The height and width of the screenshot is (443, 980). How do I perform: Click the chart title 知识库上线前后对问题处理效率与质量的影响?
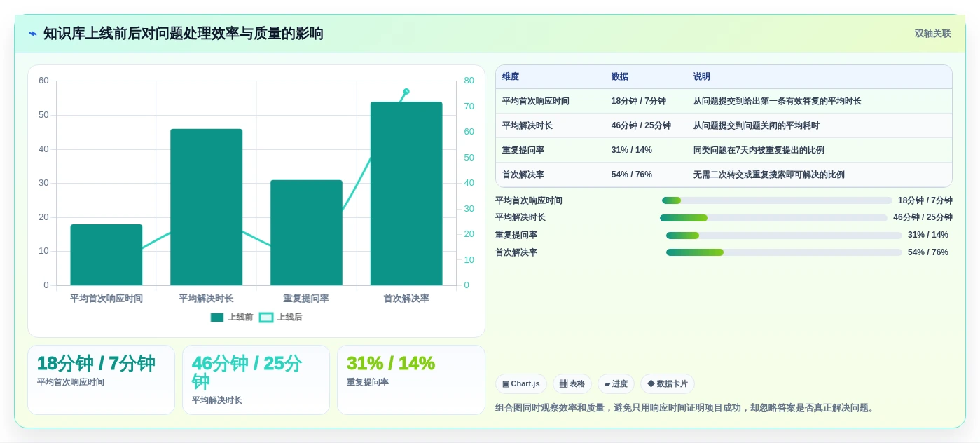[184, 34]
